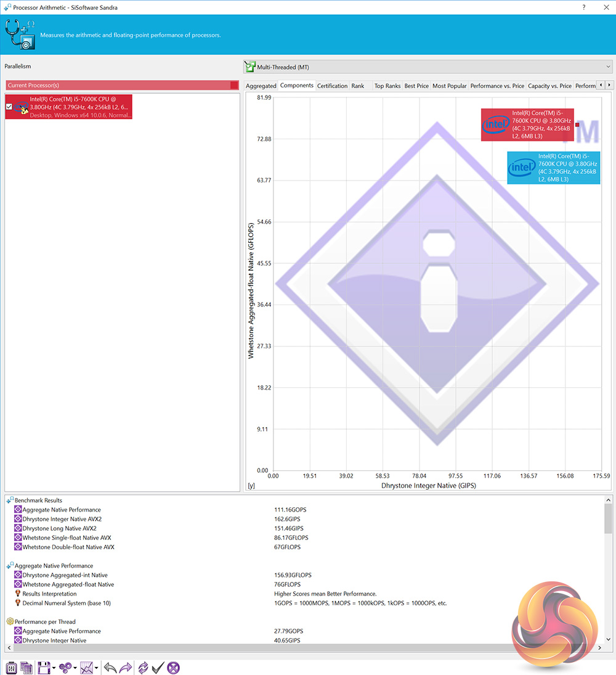This screenshot has height=675, width=616.
Task: Click the gears engine icon
Action: 65,668
